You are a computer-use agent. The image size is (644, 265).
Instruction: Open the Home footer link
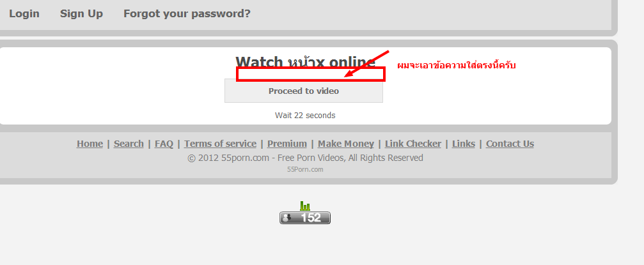click(x=90, y=144)
